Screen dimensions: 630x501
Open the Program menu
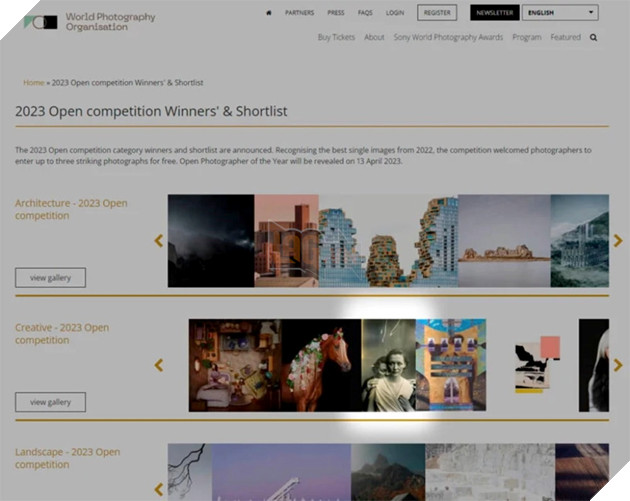526,38
